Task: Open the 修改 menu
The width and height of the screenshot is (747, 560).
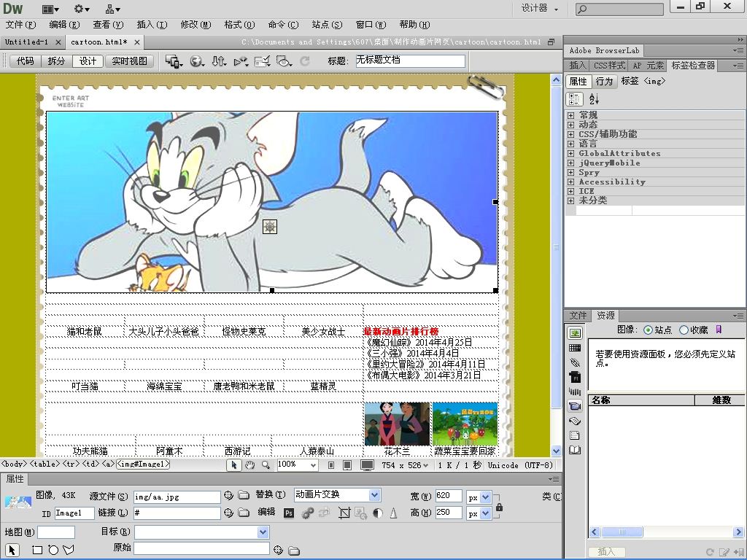Action: pyautogui.click(x=196, y=25)
